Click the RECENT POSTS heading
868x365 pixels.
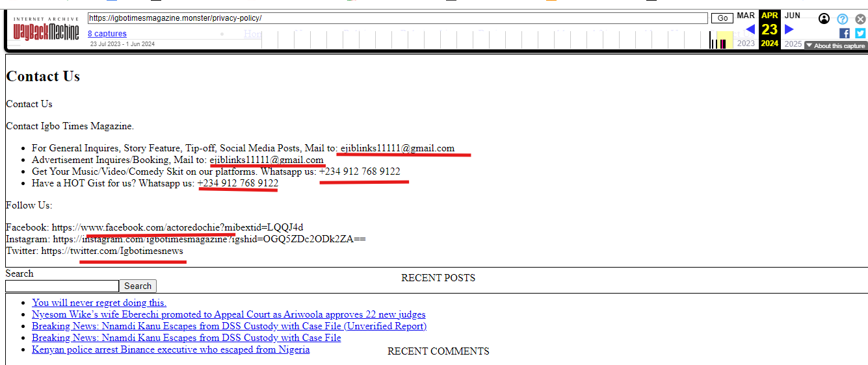pos(438,278)
